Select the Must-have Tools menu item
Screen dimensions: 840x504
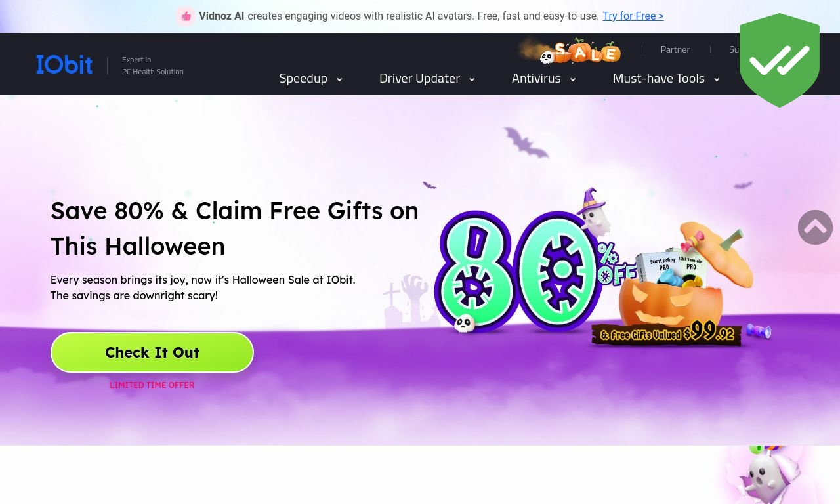pyautogui.click(x=658, y=78)
